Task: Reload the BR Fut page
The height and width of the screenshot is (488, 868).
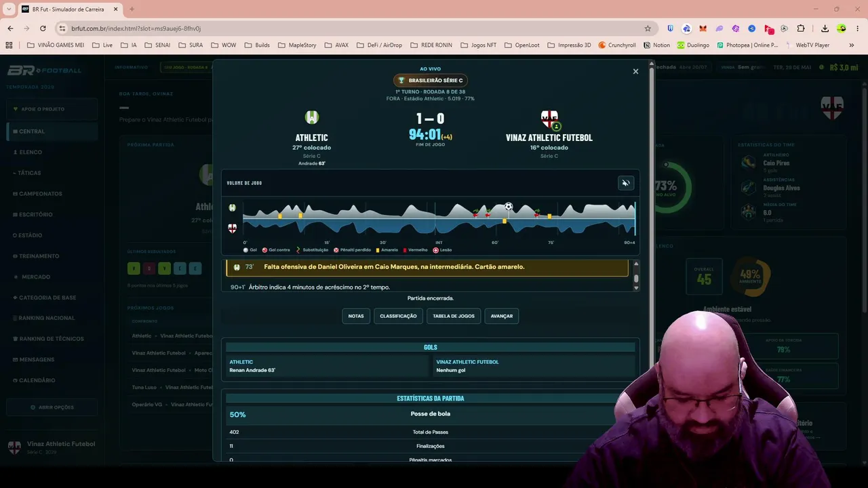Action: coord(43,28)
